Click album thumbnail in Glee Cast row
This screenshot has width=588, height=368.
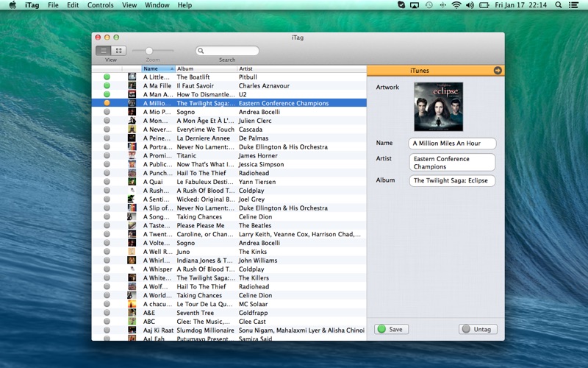(x=132, y=322)
